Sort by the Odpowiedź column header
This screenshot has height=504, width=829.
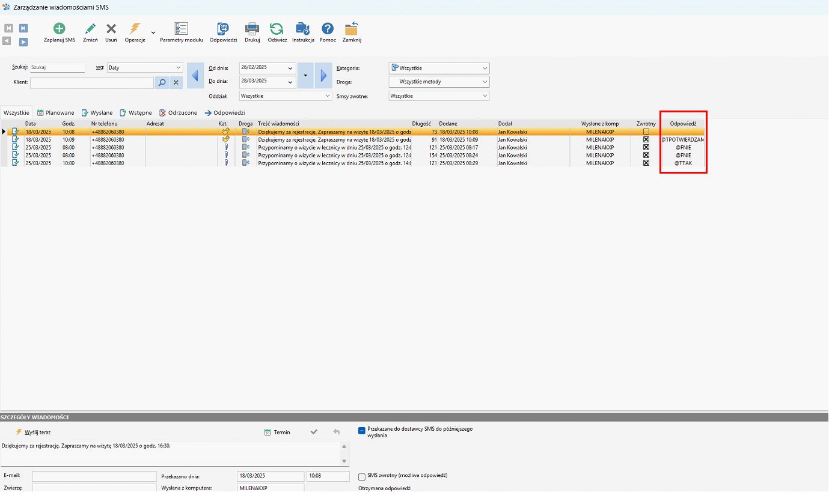(683, 124)
